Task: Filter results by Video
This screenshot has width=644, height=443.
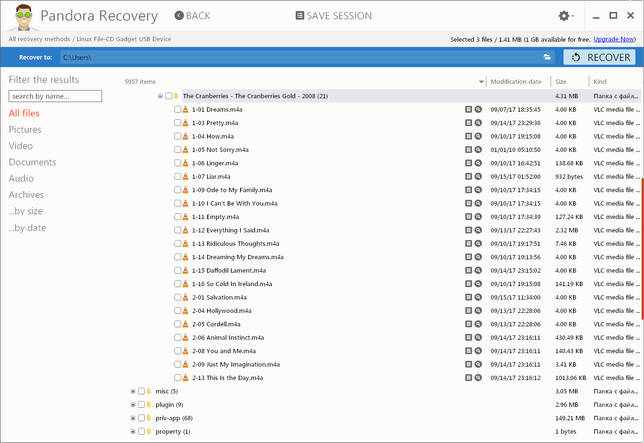Action: tap(21, 146)
